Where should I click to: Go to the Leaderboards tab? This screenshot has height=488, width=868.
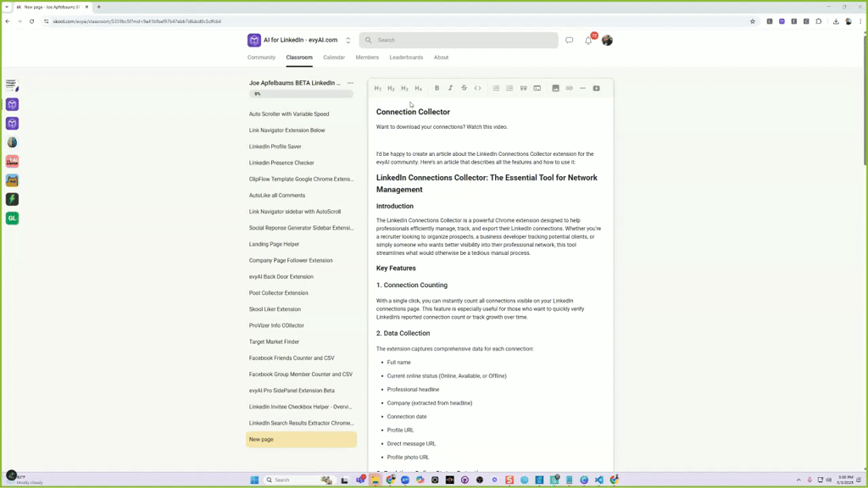click(406, 58)
